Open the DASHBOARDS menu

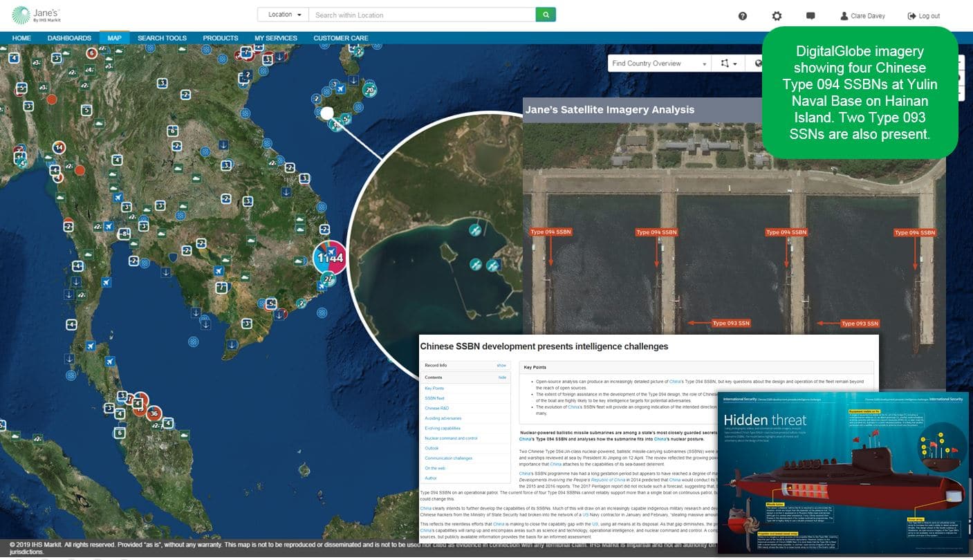click(69, 38)
